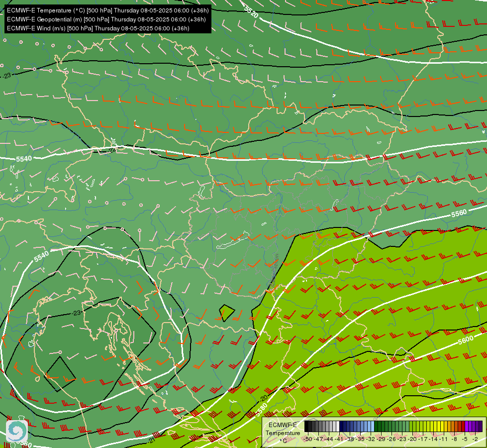
Task: Pick the bright purple legend swatch
Action: click(467, 426)
